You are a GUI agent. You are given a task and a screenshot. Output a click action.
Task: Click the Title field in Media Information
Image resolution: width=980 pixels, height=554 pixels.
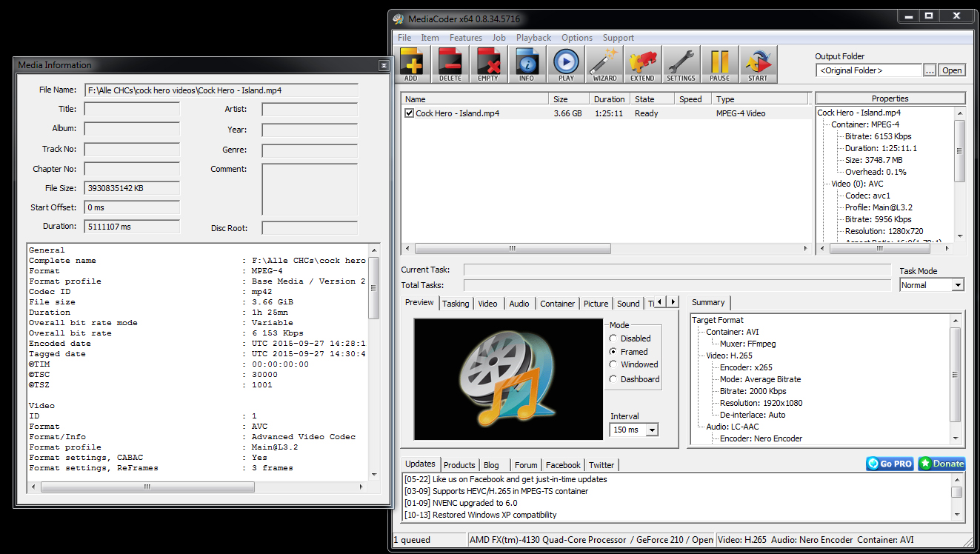(x=132, y=109)
